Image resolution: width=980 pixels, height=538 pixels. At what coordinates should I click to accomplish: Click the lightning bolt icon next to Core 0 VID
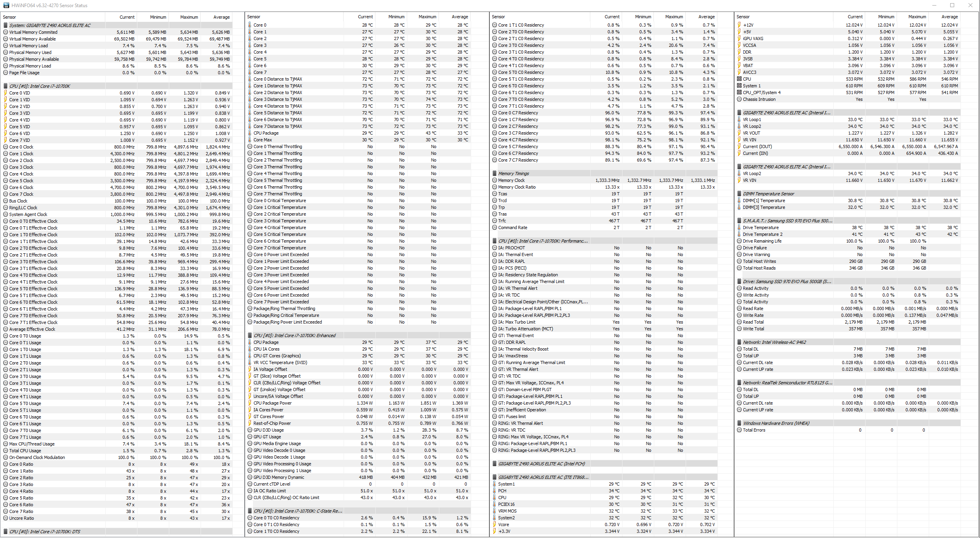click(6, 93)
